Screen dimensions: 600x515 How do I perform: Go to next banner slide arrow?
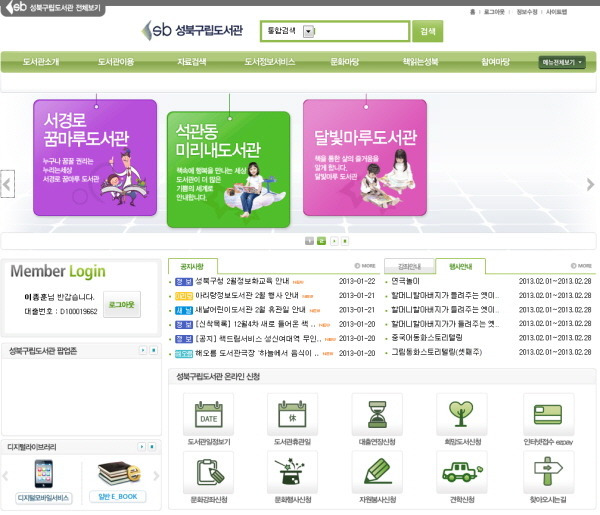click(x=590, y=184)
